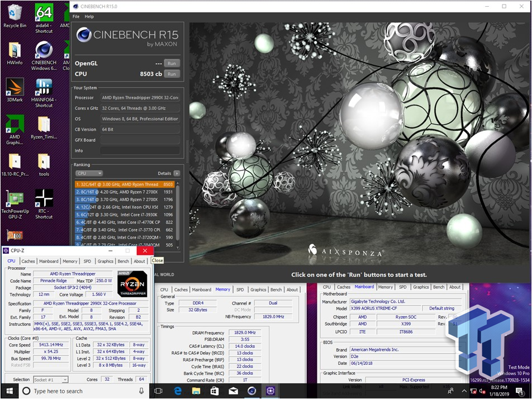Select the CINEBENCH Windows desktop shortcut
The width and height of the screenshot is (532, 399).
coord(44,56)
